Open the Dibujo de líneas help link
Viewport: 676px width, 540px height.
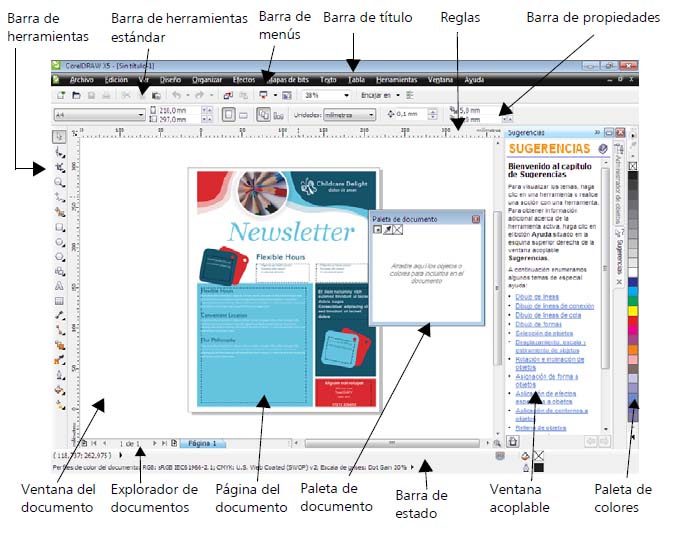[537, 297]
